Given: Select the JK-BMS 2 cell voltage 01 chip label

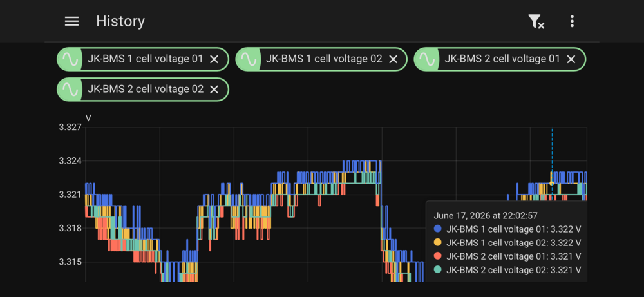Looking at the screenshot, I should (502, 59).
